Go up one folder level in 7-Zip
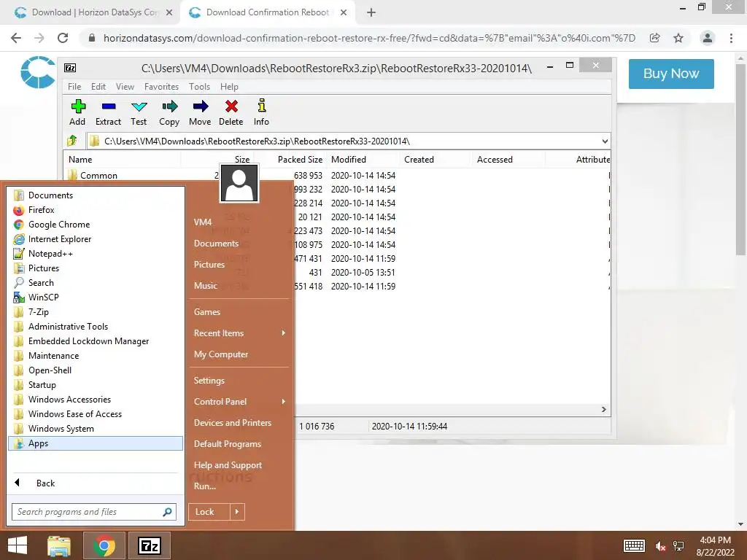Screen dimensions: 747x560 click(72, 141)
